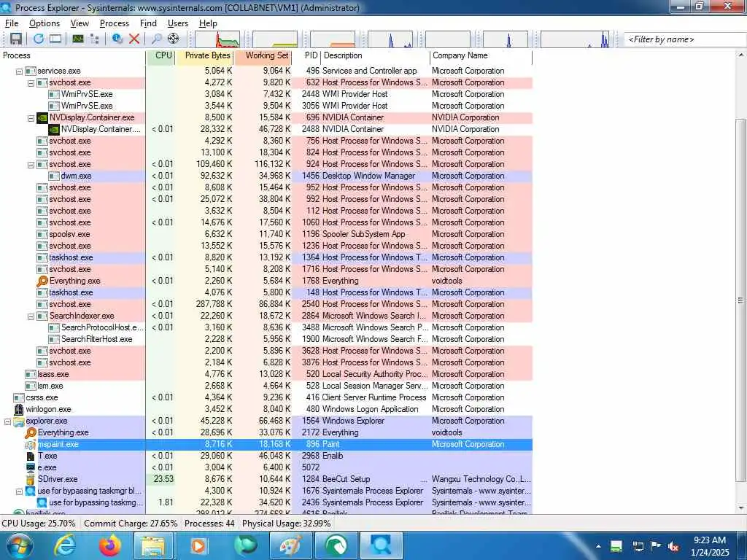Switch to Paint on the taskbar
The image size is (747, 560).
290,545
